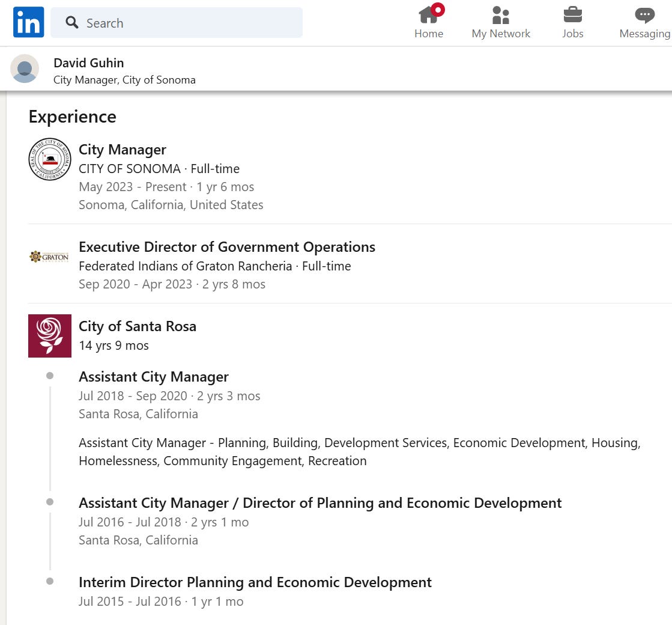This screenshot has height=625, width=672.
Task: Click 'Federated Indians of Graton Rancheria · Full-time'
Action: pos(215,266)
